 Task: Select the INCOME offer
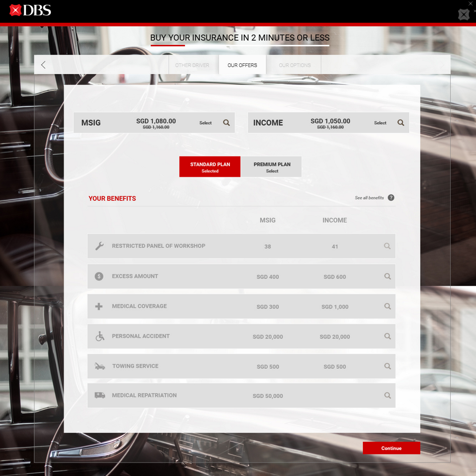380,123
